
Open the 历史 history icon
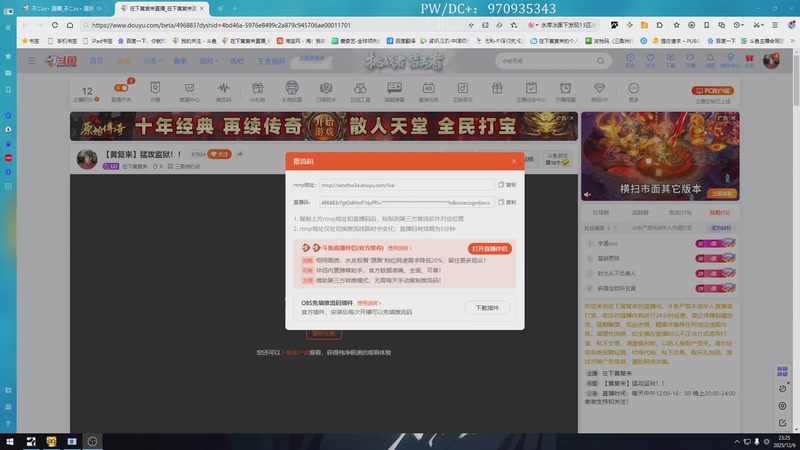point(631,60)
